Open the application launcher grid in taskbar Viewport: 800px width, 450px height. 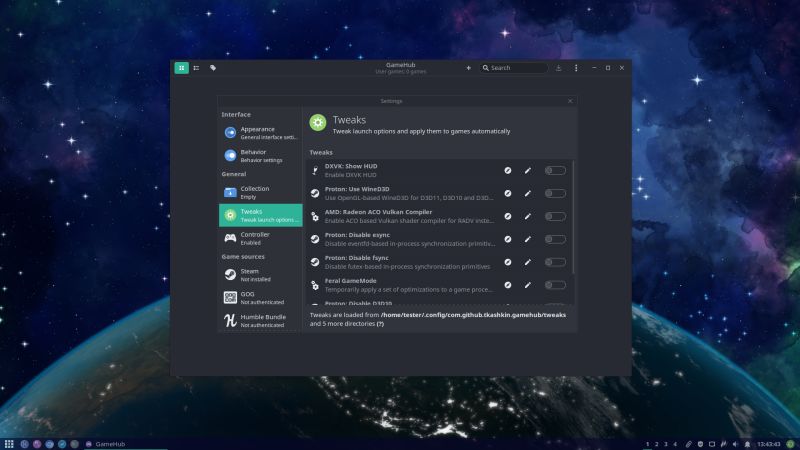tap(9, 444)
